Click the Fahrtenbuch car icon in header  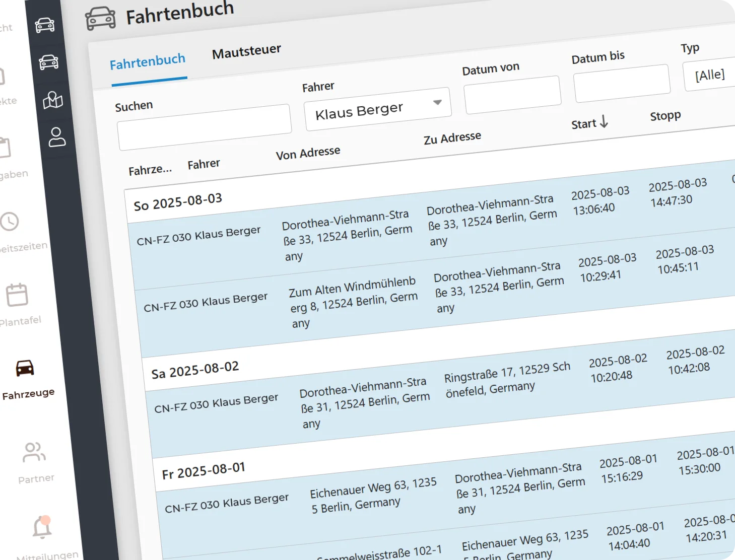tap(100, 19)
